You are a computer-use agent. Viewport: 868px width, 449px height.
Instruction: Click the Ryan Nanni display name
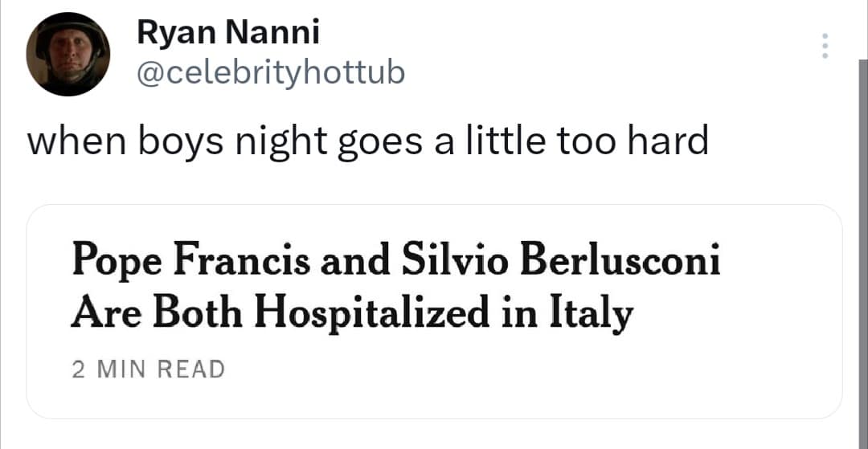228,33
